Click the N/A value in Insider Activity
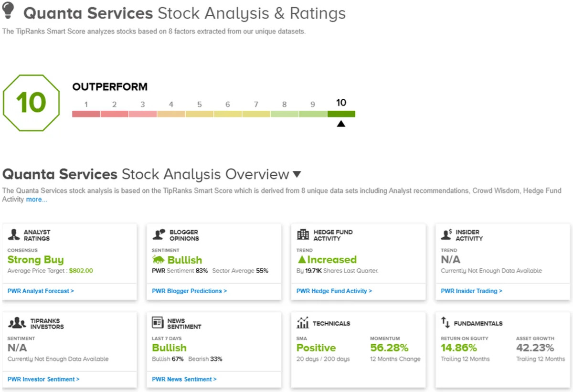This screenshot has width=573, height=392. [451, 260]
